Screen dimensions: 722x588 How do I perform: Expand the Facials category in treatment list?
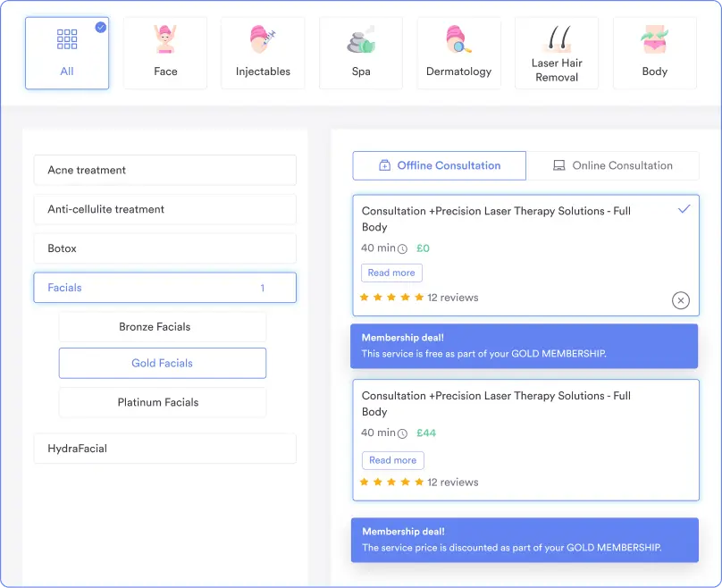[x=164, y=287]
